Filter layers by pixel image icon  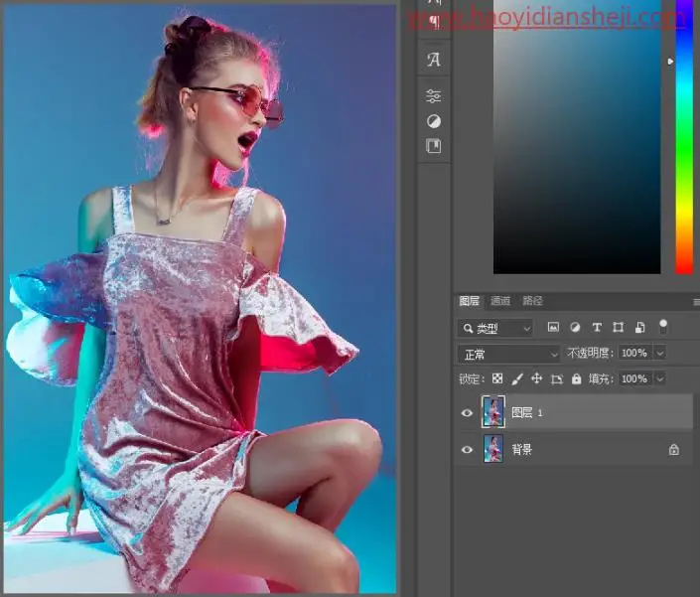(553, 327)
